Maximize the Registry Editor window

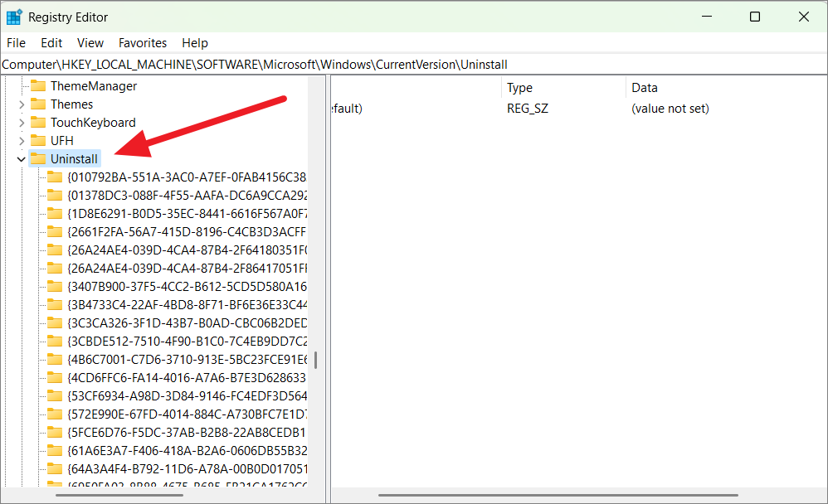pos(755,17)
